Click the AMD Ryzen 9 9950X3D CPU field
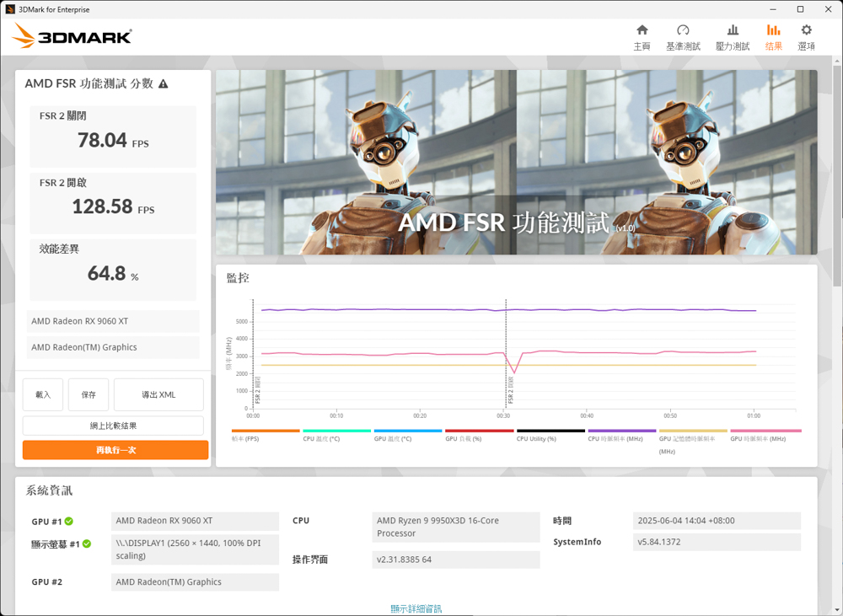The image size is (843, 616). (456, 527)
